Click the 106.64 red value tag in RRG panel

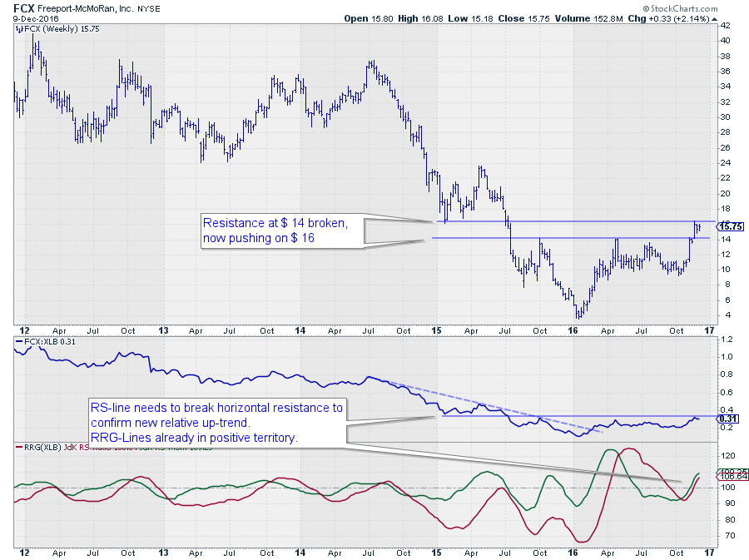[x=734, y=477]
